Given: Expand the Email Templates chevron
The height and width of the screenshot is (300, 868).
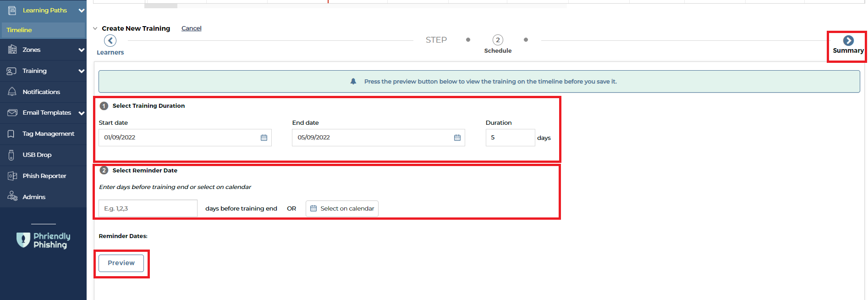Looking at the screenshot, I should tap(82, 113).
